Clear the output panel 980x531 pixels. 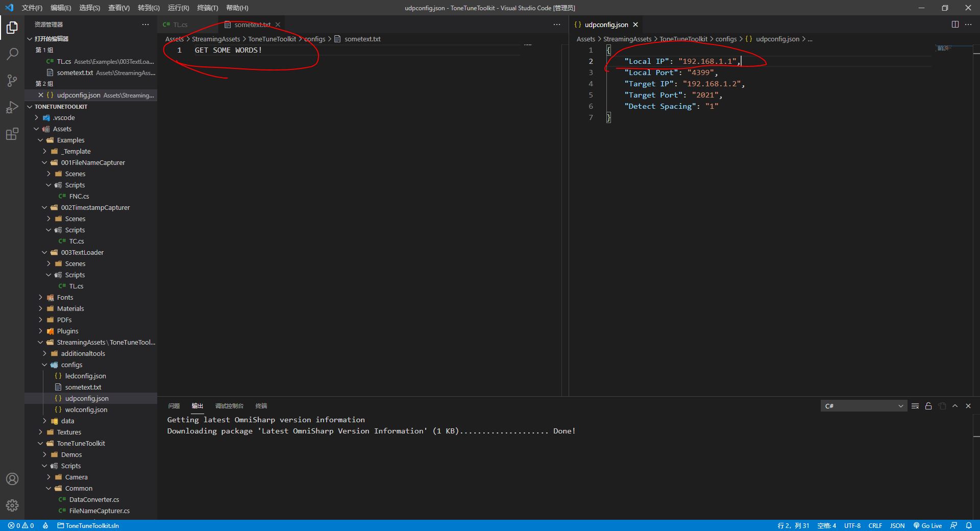tap(915, 406)
